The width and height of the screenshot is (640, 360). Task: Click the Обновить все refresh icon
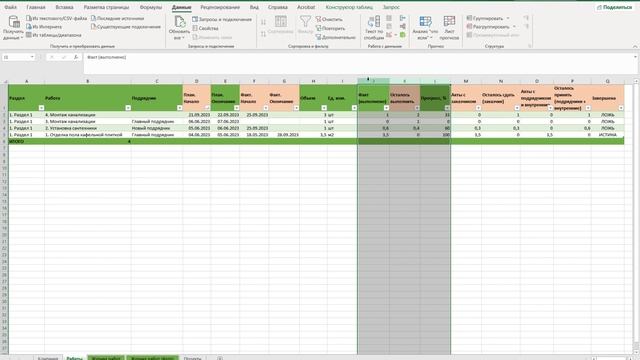tap(180, 21)
